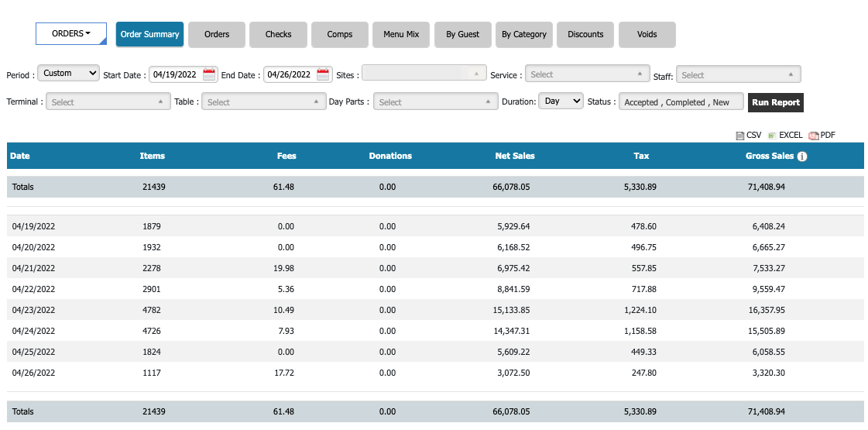Expand the Service select dropdown

coord(587,74)
